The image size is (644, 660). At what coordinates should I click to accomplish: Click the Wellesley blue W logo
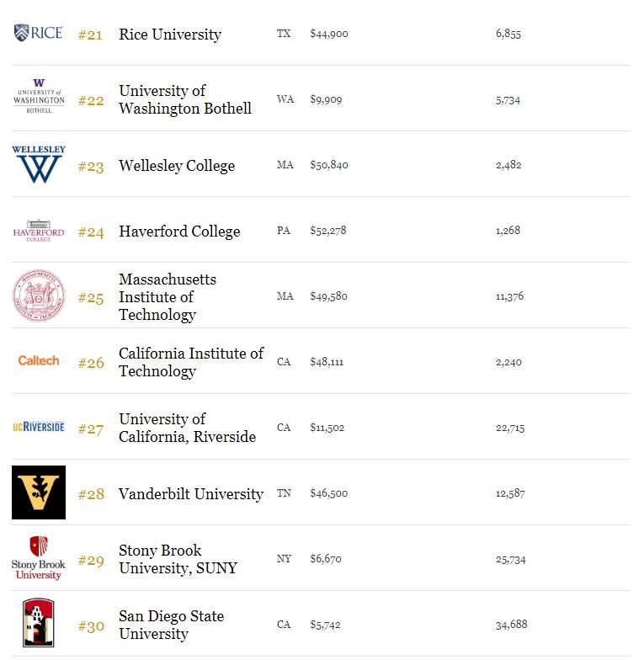[39, 165]
